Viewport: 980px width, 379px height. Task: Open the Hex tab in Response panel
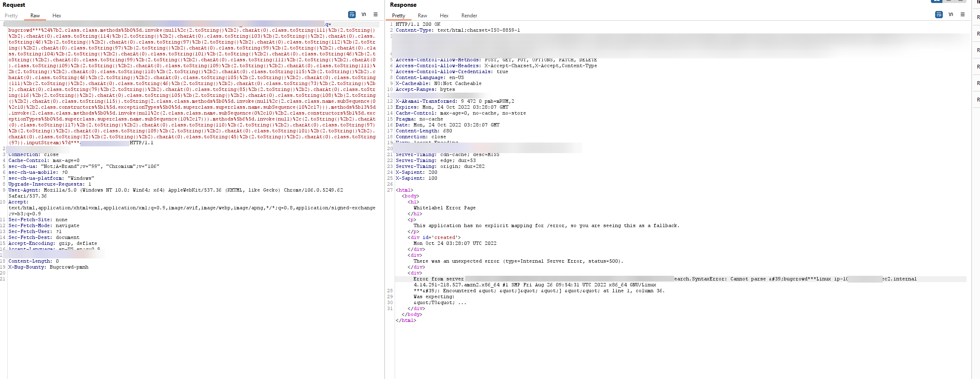pyautogui.click(x=444, y=16)
